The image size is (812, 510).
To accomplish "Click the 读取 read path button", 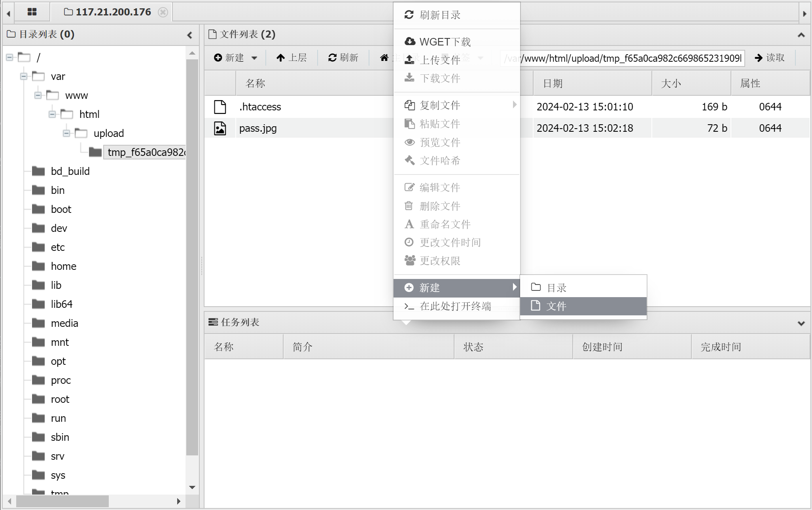I will (769, 58).
